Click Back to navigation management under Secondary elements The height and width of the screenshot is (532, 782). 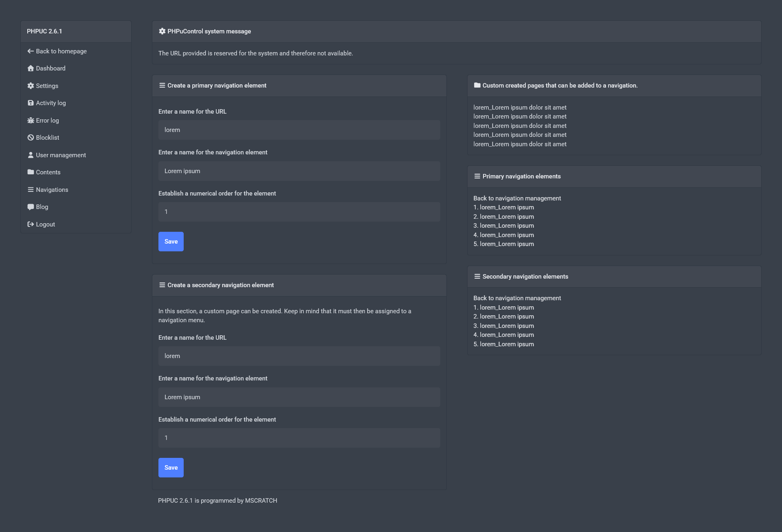tap(517, 298)
